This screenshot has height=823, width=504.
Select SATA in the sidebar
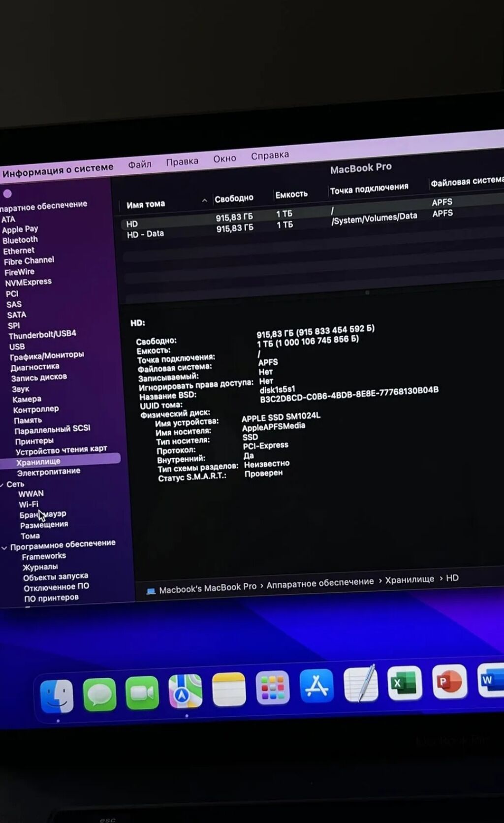click(x=17, y=315)
